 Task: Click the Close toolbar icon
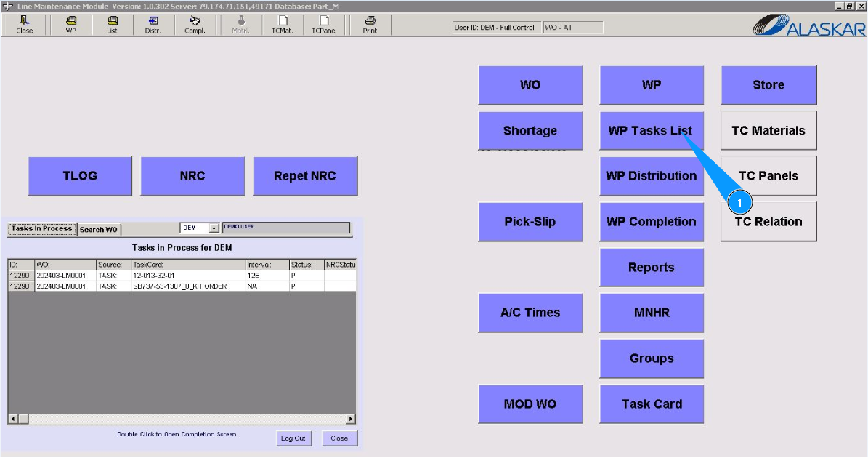coord(25,25)
